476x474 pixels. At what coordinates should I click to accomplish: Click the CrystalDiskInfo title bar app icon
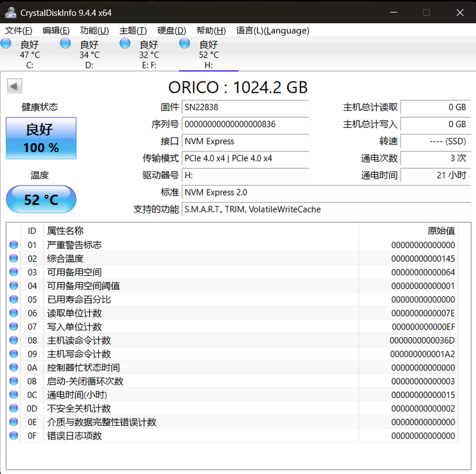coord(11,12)
